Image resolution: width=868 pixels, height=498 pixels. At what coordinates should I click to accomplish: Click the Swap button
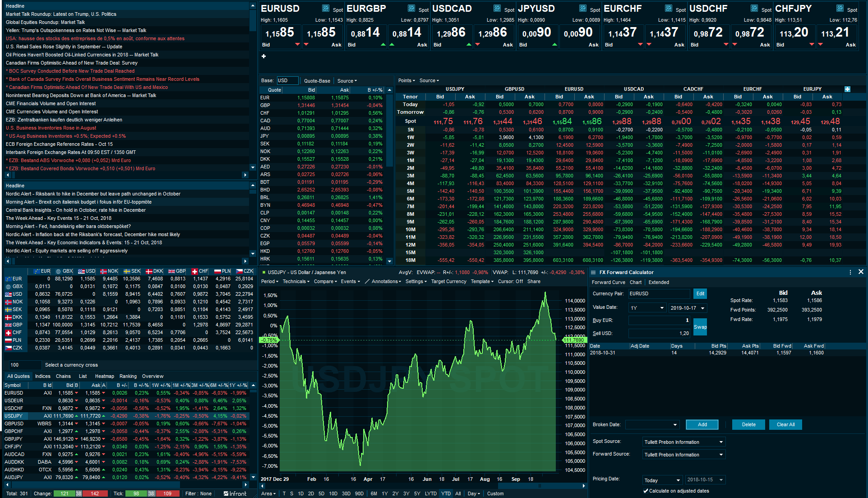(x=700, y=327)
